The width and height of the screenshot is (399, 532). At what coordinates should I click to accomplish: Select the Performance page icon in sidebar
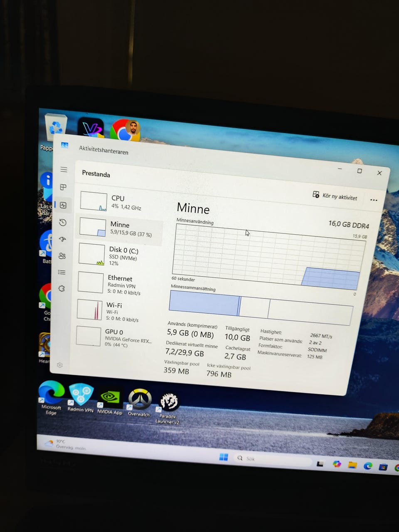(x=63, y=205)
